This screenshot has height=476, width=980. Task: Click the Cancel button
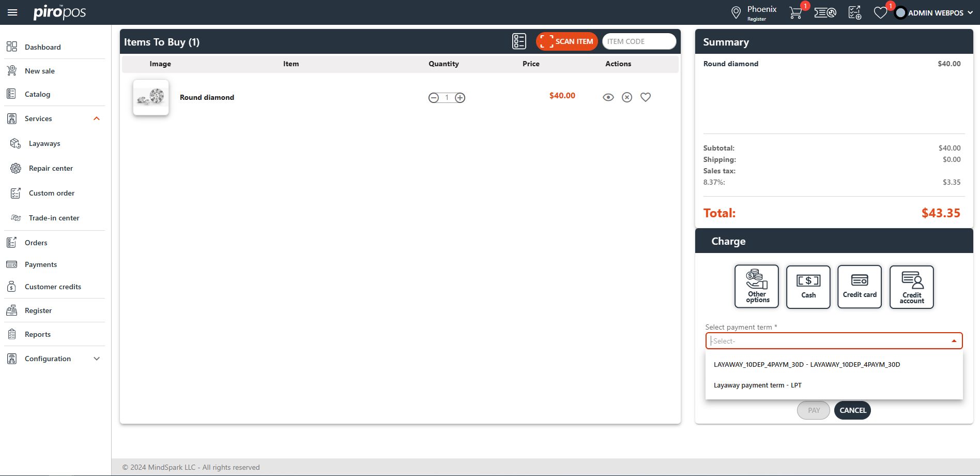(852, 410)
